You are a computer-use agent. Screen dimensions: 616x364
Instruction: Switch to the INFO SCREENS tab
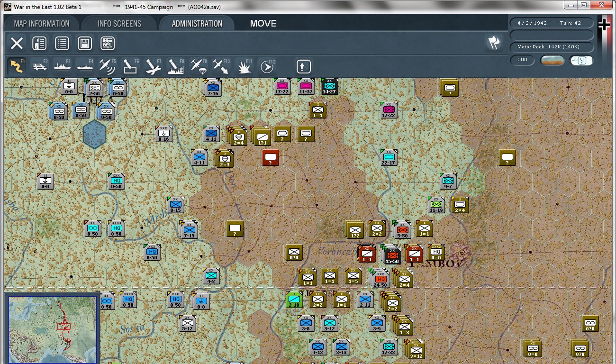119,24
